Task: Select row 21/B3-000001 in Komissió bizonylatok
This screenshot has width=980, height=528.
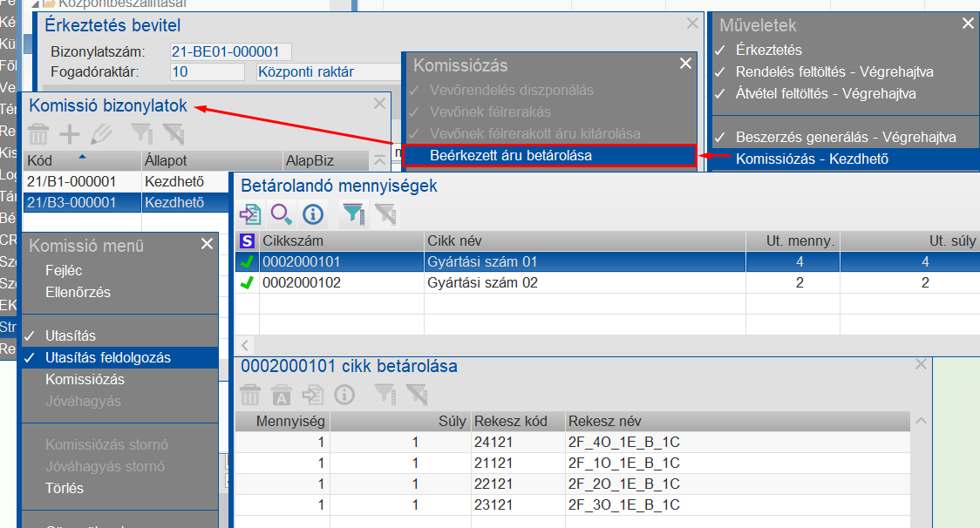Action: [x=126, y=202]
